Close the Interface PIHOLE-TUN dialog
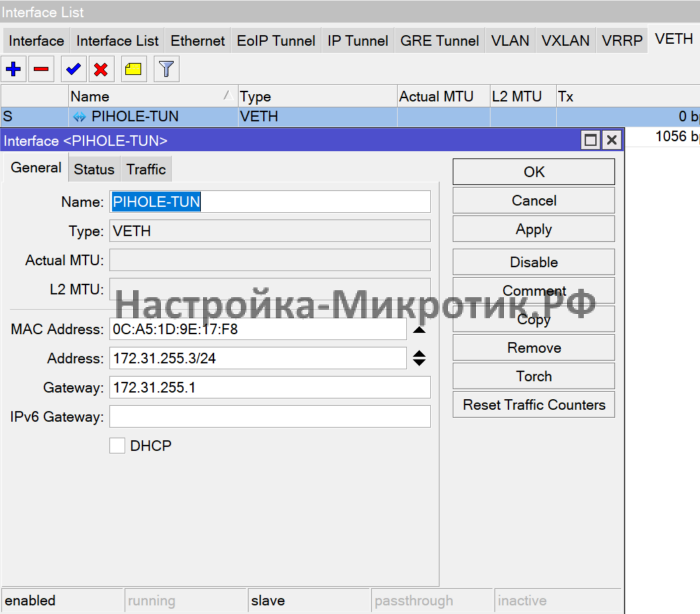700x614 pixels. pos(612,140)
